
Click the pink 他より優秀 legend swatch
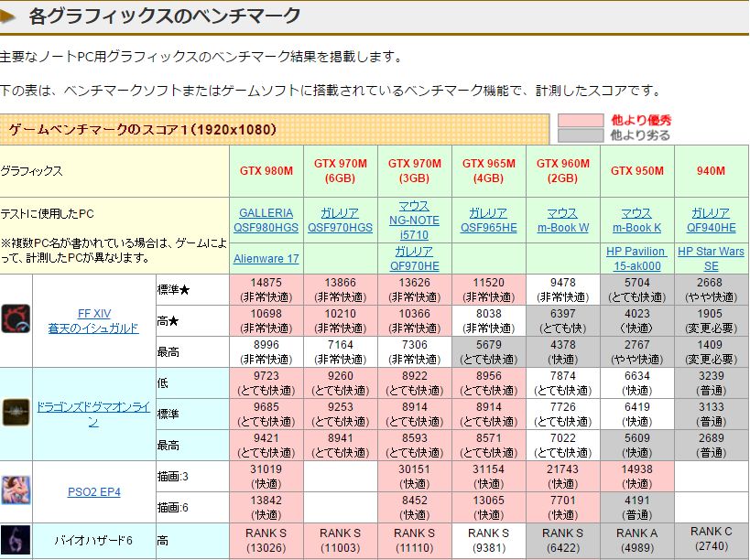[581, 120]
